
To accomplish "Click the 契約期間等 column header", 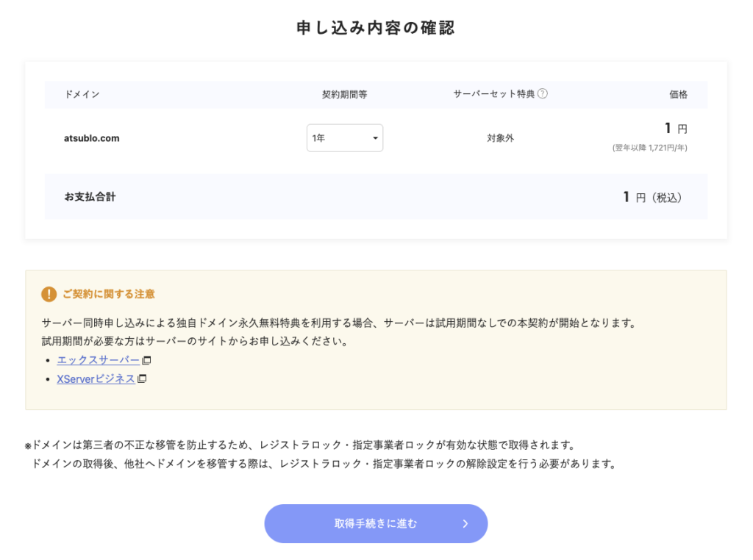I will tap(344, 95).
